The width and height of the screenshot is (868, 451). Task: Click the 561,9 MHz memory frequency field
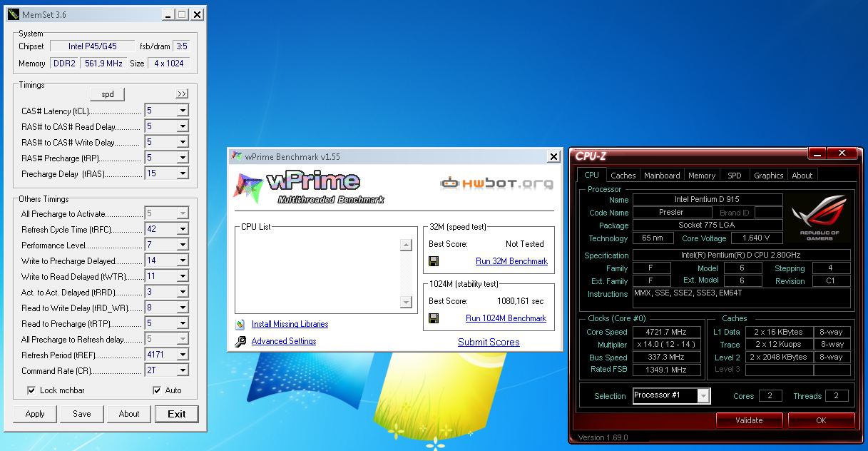pos(103,64)
